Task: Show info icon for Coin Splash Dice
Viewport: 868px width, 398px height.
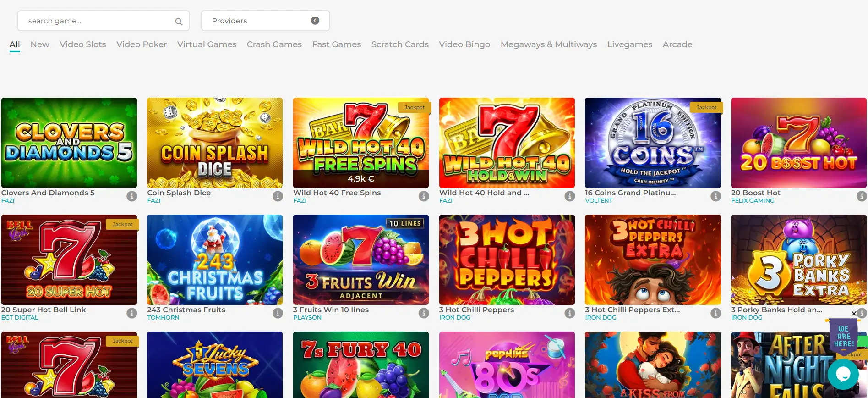Action: coord(278,196)
